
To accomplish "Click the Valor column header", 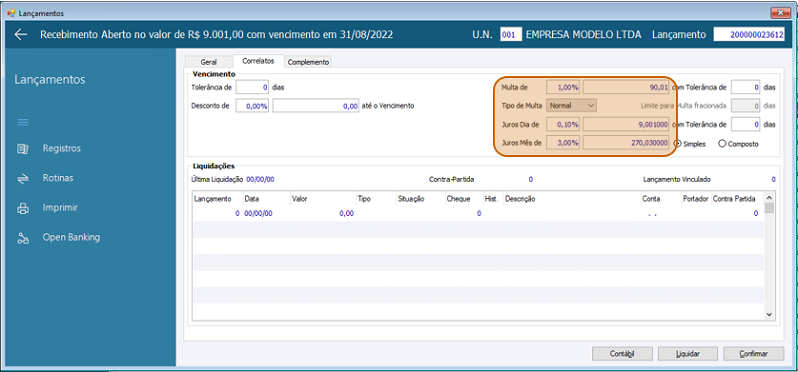I will pos(299,199).
